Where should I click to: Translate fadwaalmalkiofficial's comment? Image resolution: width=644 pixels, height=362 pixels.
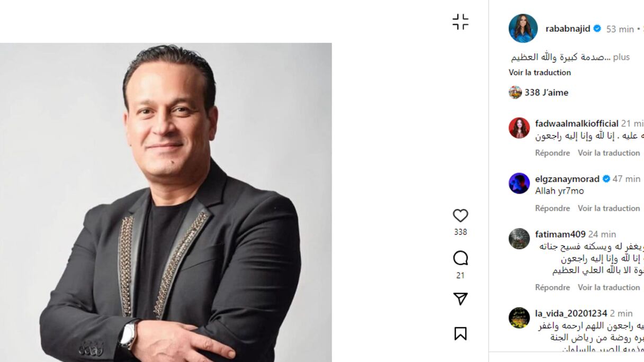click(x=609, y=153)
